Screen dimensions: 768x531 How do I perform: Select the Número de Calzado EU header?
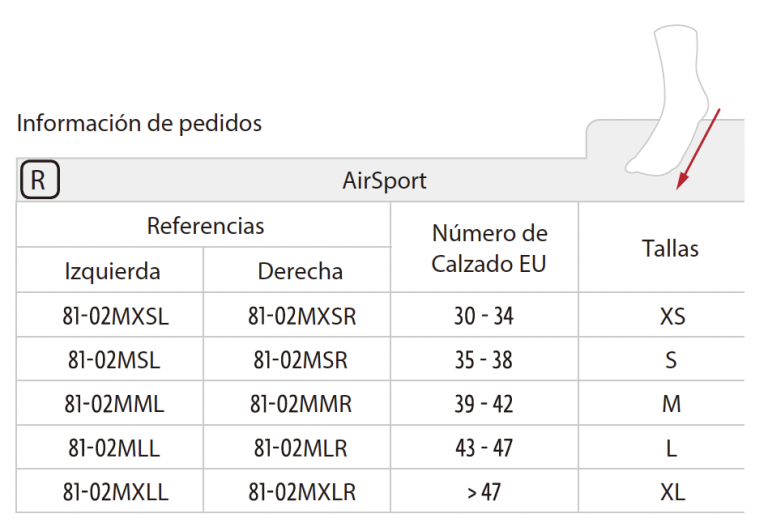tap(489, 248)
